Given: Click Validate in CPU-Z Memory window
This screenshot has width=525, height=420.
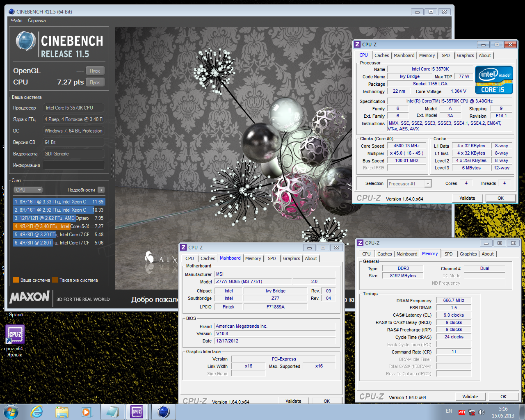Looking at the screenshot, I should point(470,397).
